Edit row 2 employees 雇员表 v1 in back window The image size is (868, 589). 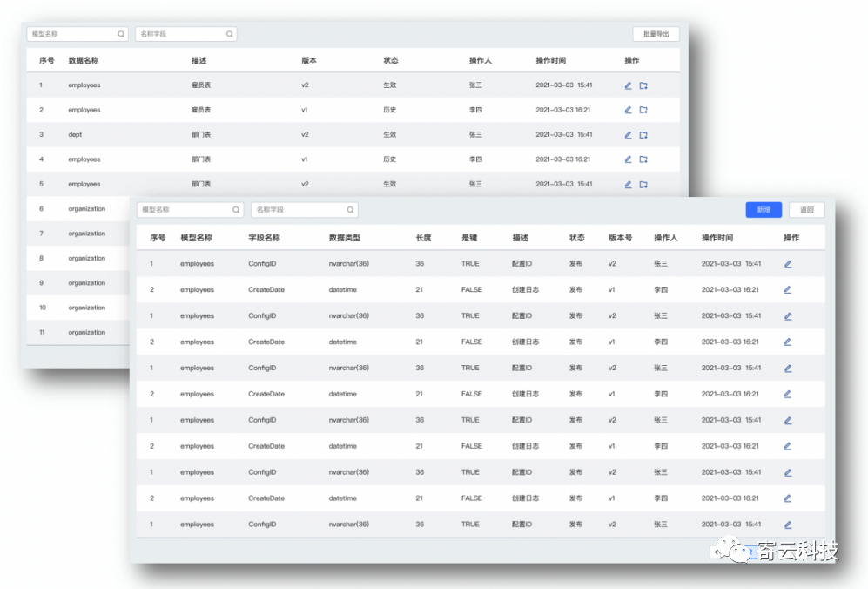pyautogui.click(x=628, y=110)
